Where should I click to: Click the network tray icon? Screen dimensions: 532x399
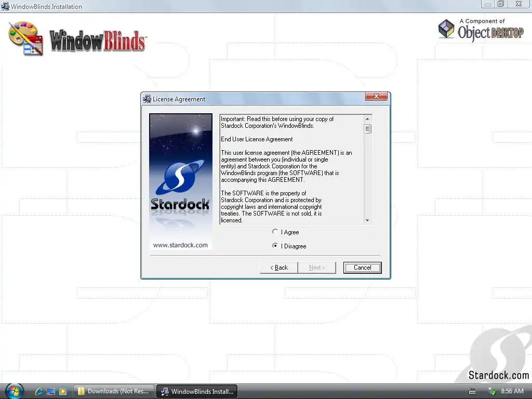click(x=491, y=391)
